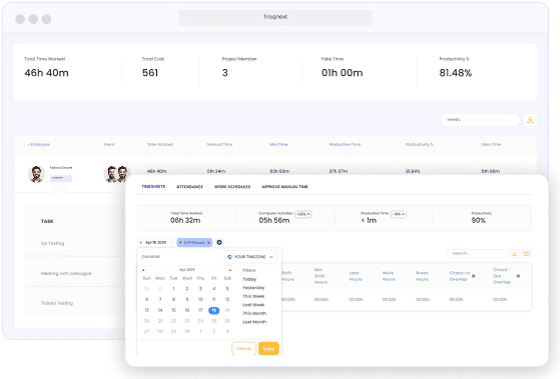
Task: Click the Check-Out Overlap info icon
Action: [x=518, y=276]
